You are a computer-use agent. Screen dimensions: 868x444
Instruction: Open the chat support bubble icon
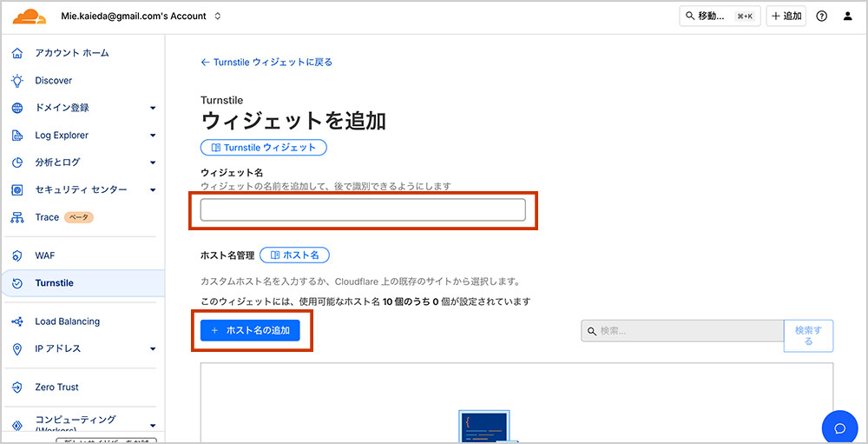[839, 427]
